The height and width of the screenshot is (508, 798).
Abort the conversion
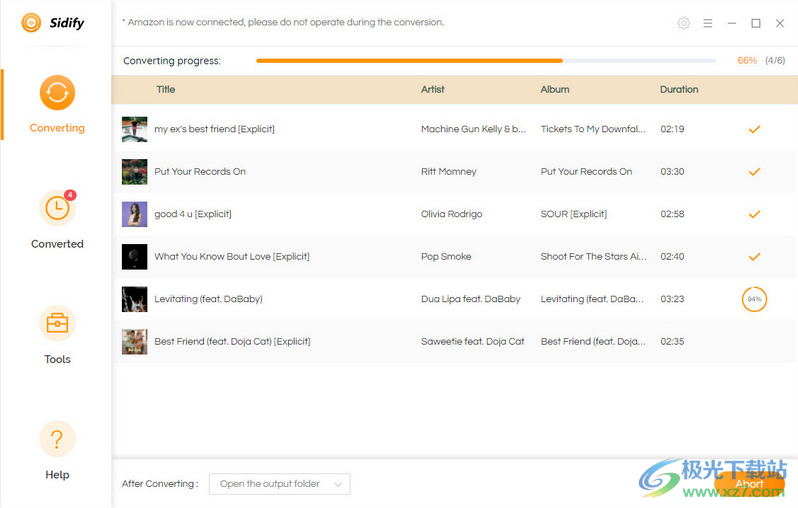coord(749,484)
